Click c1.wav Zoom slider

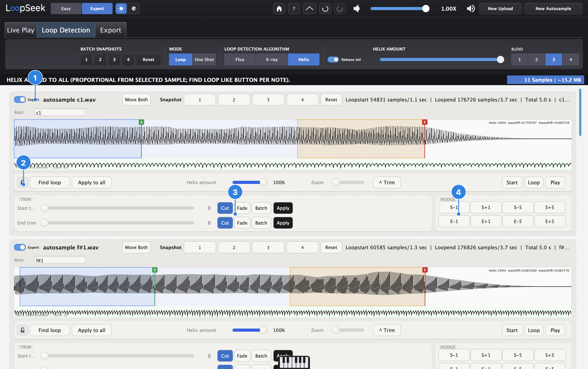pos(348,182)
